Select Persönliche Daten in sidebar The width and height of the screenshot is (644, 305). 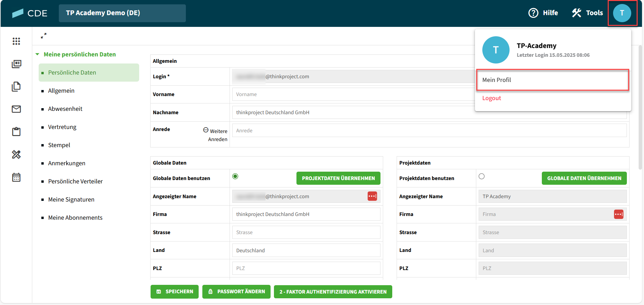click(x=89, y=73)
